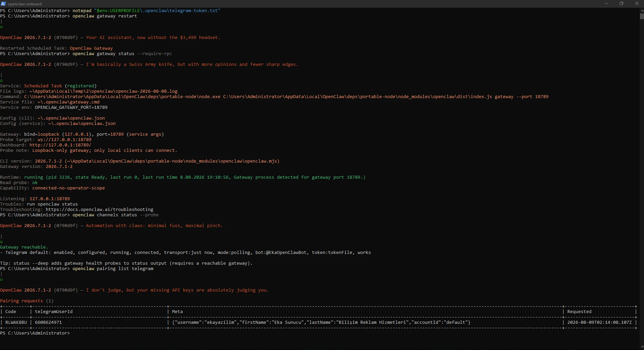The image size is (644, 350).
Task: Click pairing code RLWAK8BU
Action: click(16, 322)
